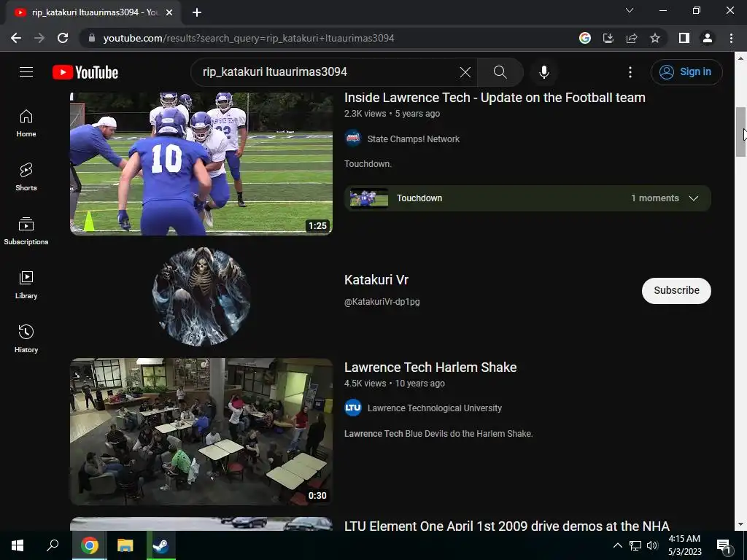Viewport: 747px width, 560px height.
Task: Click the @KatakuriVr-dp1pg handle
Action: (x=382, y=301)
